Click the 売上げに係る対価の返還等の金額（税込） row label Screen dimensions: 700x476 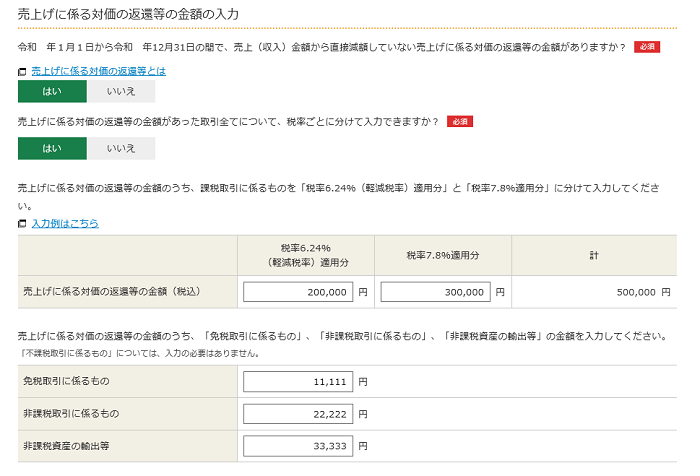pos(112,292)
